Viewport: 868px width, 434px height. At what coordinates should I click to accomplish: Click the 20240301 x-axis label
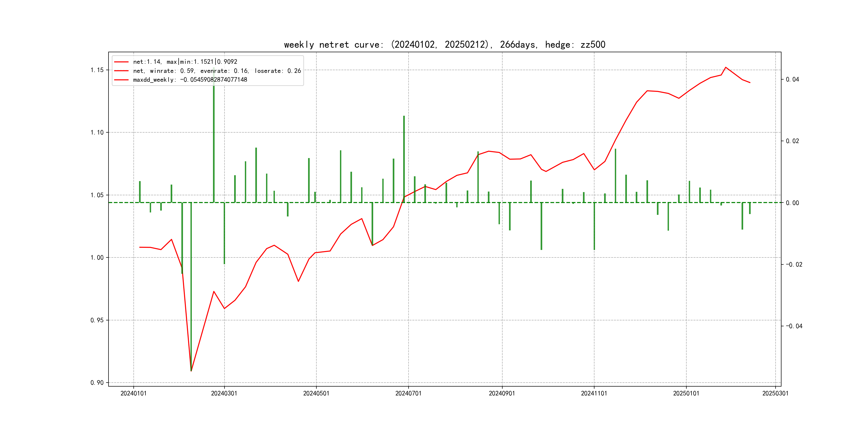224,393
